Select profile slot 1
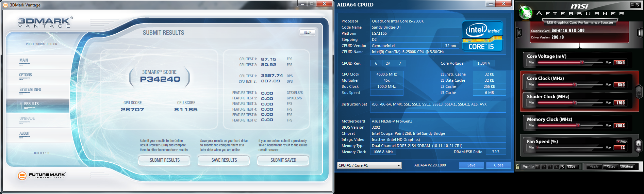The width and height of the screenshot is (644, 194). [537, 167]
